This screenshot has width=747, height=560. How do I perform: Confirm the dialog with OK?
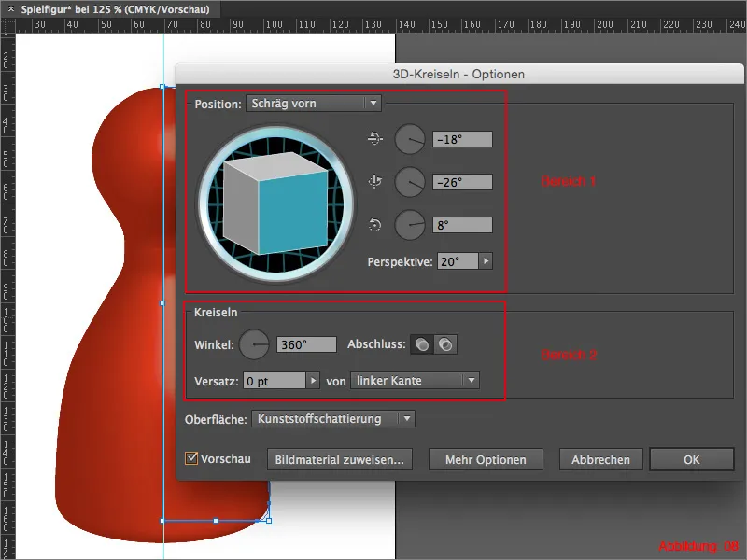click(692, 459)
